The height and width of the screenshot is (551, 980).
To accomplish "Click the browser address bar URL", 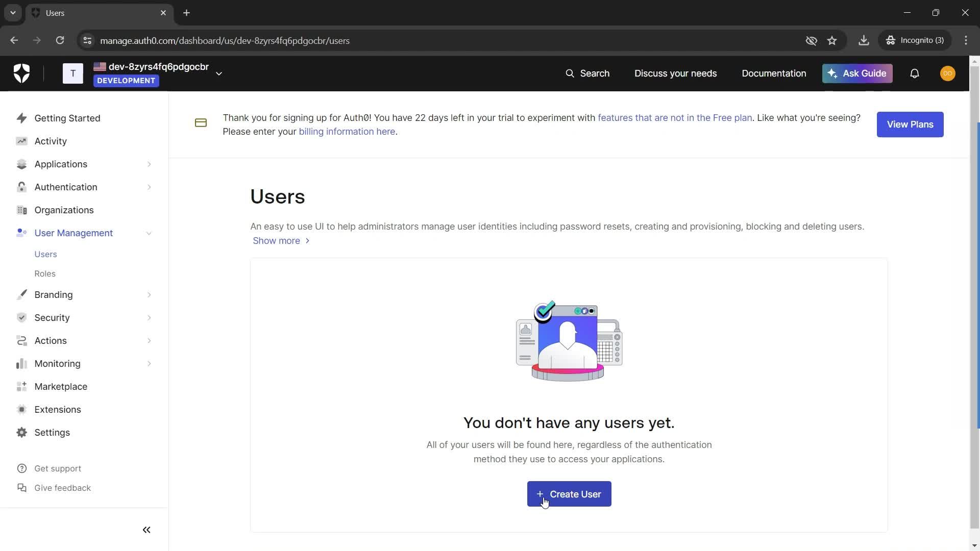I will click(225, 40).
